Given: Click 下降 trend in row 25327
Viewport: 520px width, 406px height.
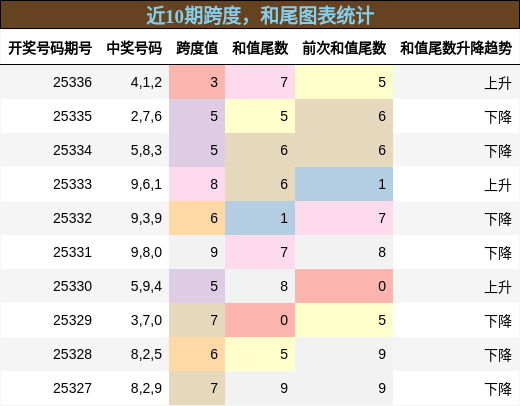Looking at the screenshot, I should (x=498, y=389).
